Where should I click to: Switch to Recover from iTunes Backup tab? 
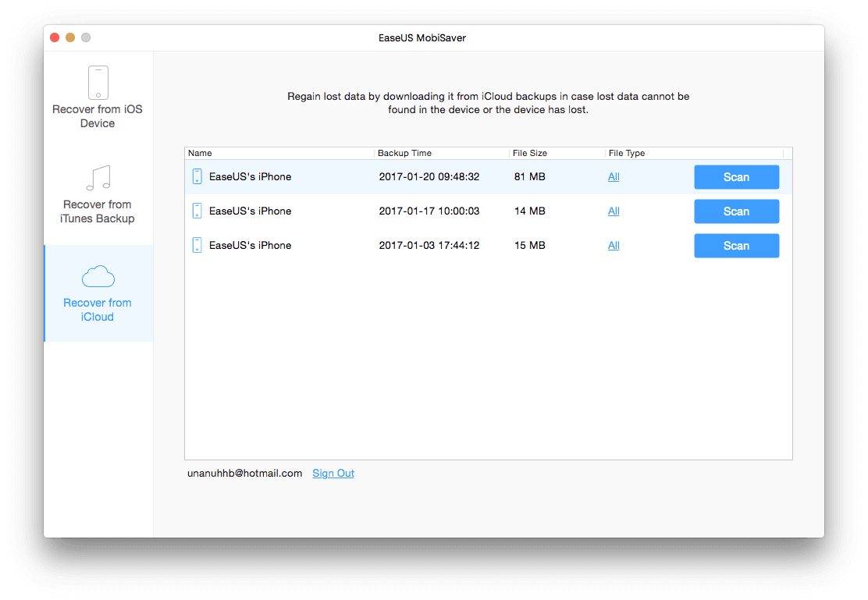click(98, 211)
